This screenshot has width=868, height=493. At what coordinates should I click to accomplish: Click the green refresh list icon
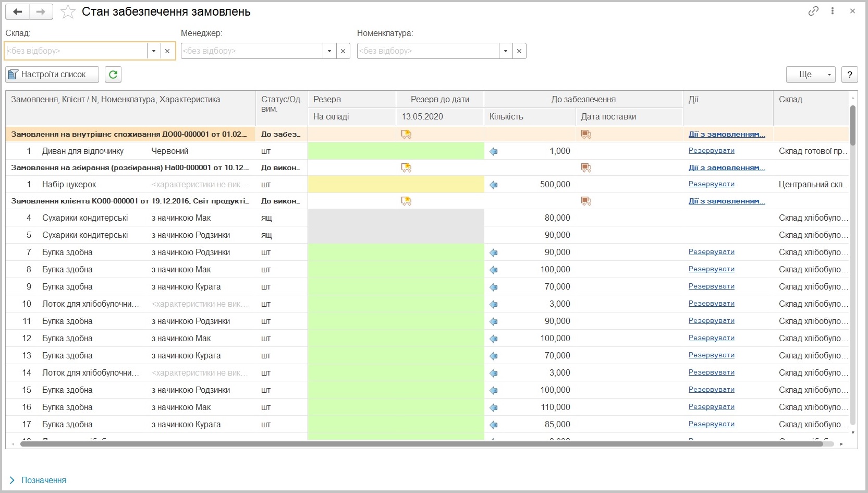[x=113, y=75]
